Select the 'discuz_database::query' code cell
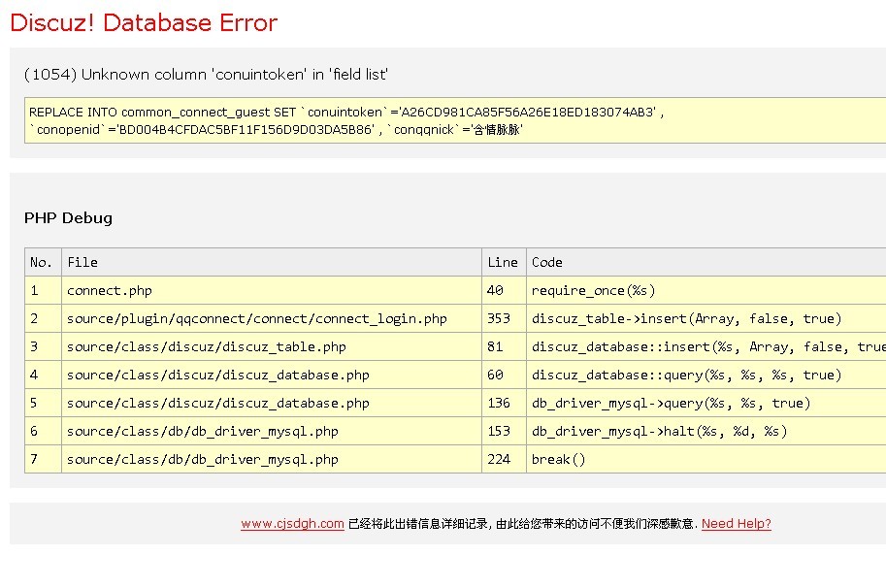The image size is (886, 588). [706, 375]
